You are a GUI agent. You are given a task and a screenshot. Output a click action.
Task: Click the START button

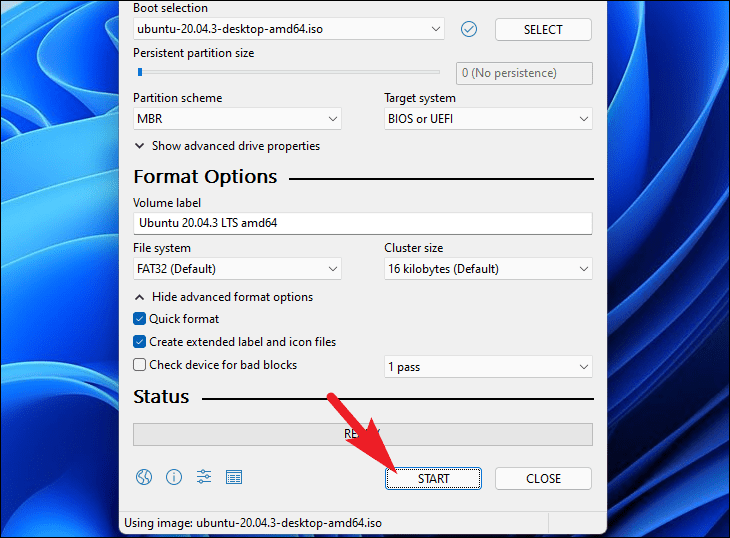click(x=433, y=478)
